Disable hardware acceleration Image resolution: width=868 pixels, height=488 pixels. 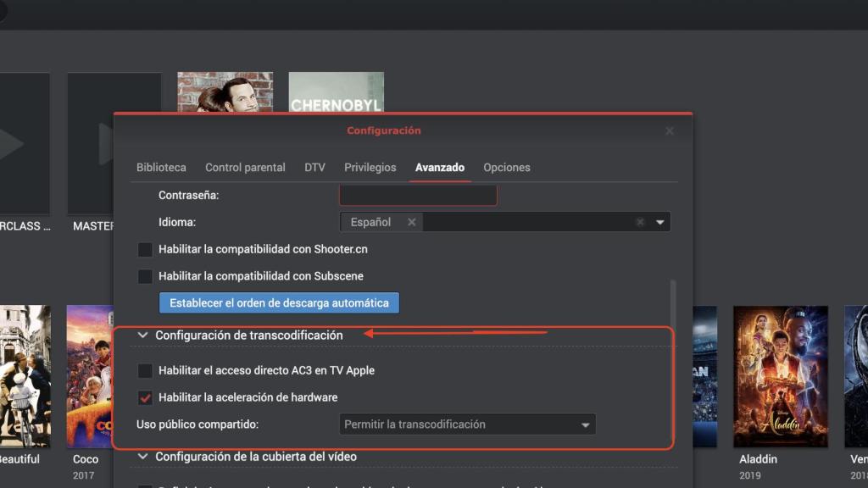[x=144, y=396]
